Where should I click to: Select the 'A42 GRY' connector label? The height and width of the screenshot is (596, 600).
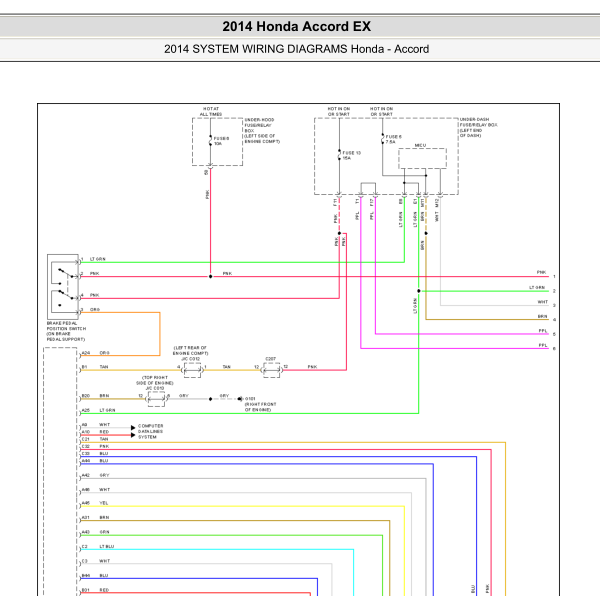click(95, 475)
